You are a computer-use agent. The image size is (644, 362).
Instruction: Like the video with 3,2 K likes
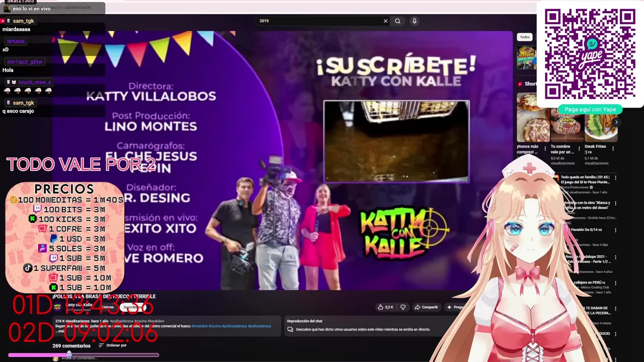tap(385, 307)
